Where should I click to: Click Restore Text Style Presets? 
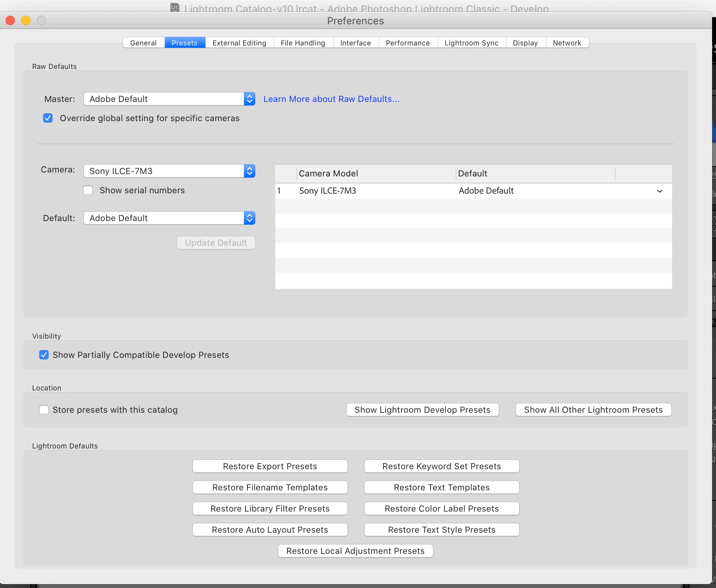[442, 530]
